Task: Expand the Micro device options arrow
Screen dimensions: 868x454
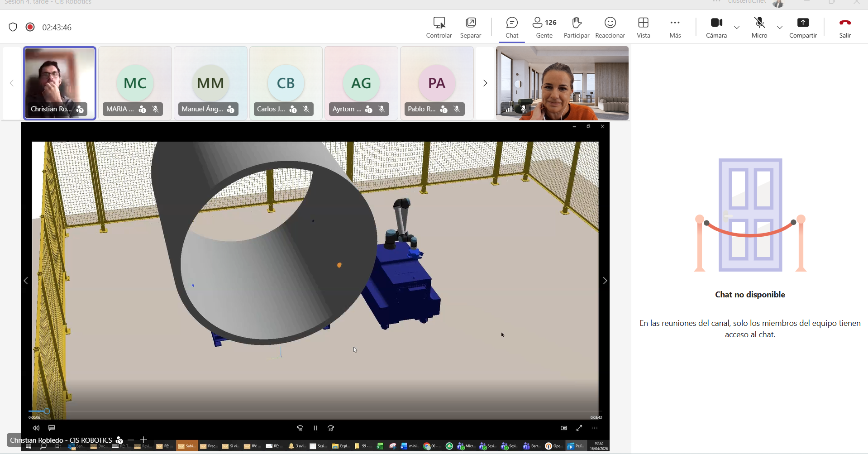Action: (x=779, y=28)
